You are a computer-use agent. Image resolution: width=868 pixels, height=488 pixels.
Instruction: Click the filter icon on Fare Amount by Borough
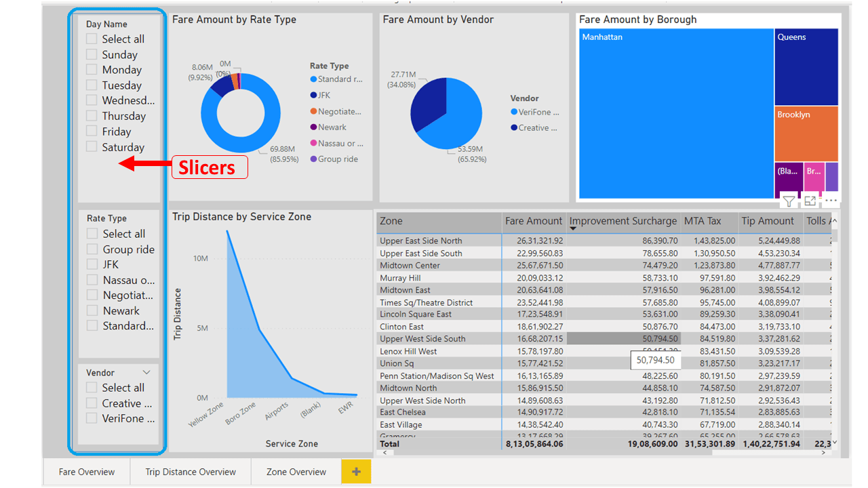(789, 201)
